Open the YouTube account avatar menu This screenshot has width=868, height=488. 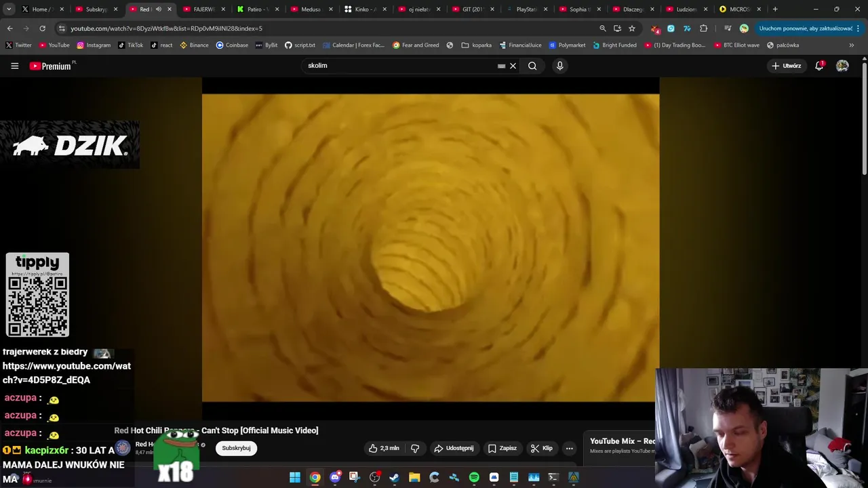[842, 66]
